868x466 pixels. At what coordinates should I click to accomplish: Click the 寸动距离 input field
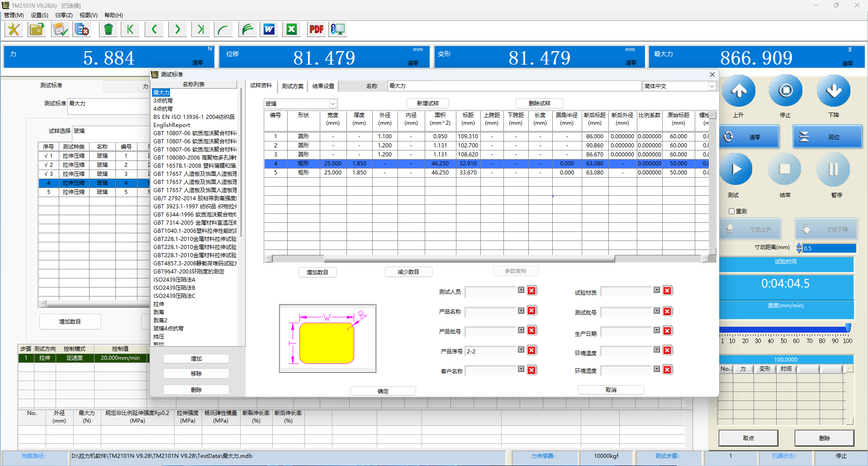(x=829, y=248)
